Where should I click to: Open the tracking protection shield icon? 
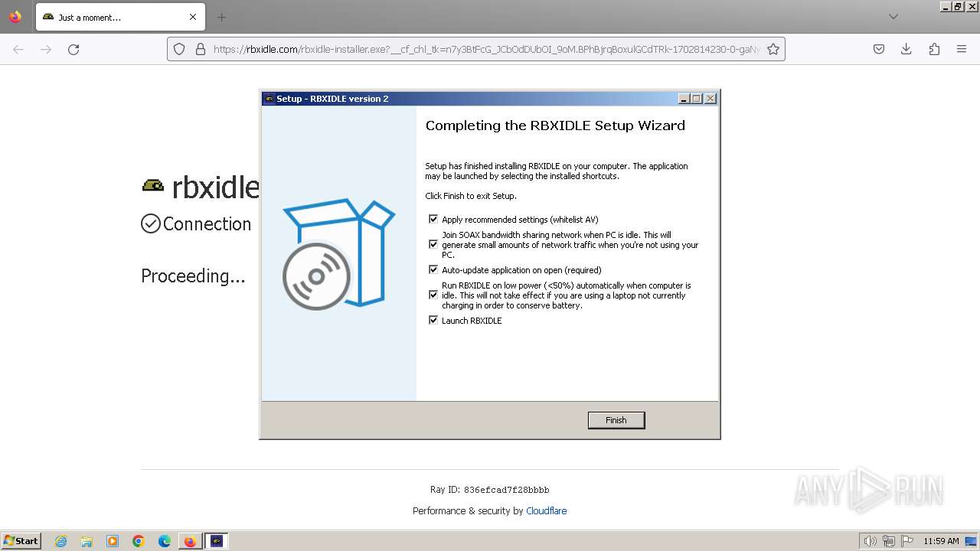click(179, 49)
